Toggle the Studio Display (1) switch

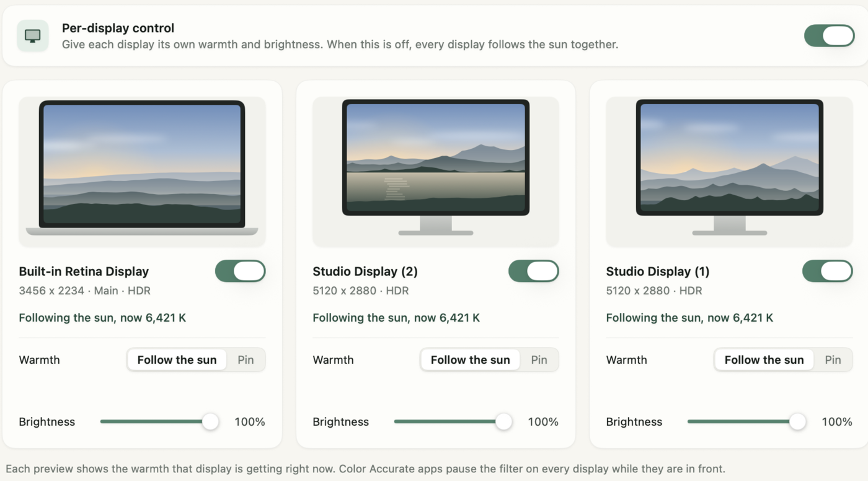tap(827, 271)
